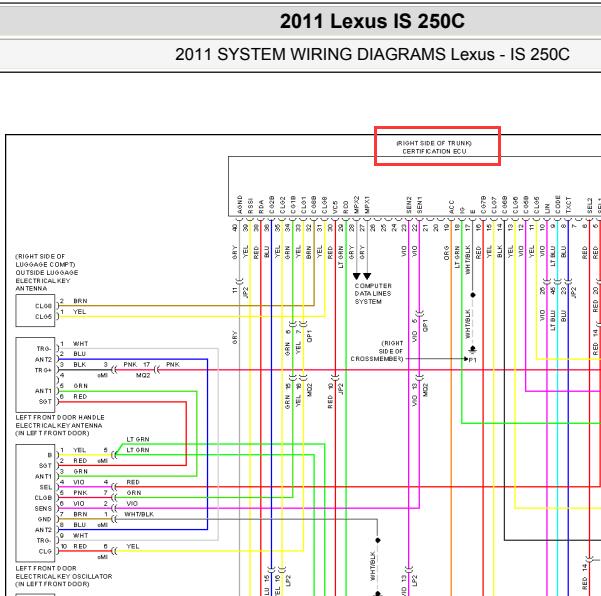The width and height of the screenshot is (601, 596).
Task: Select the 'PNK 17' connector label
Action: tap(136, 364)
